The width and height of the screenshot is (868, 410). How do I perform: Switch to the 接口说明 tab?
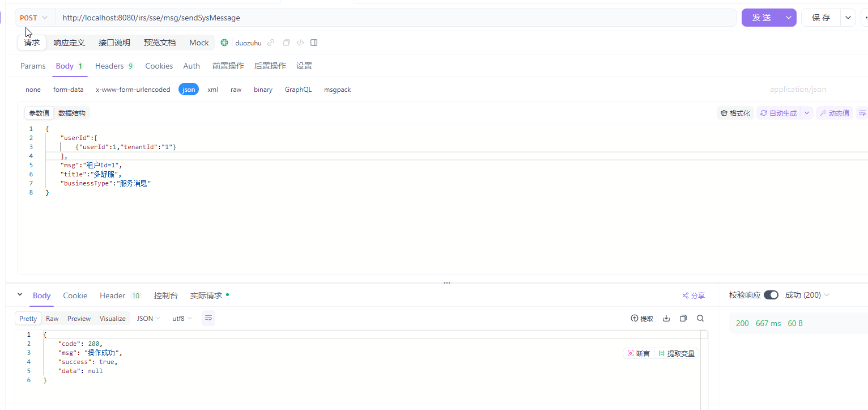pos(114,43)
